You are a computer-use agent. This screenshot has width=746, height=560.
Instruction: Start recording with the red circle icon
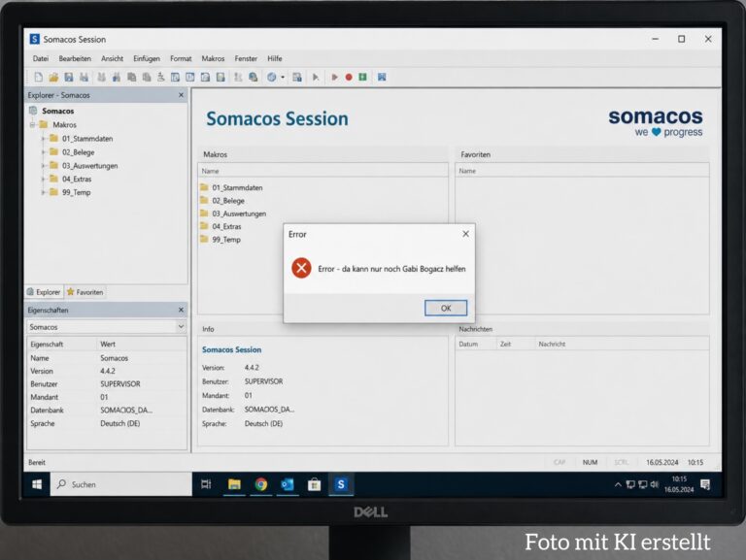(x=349, y=77)
